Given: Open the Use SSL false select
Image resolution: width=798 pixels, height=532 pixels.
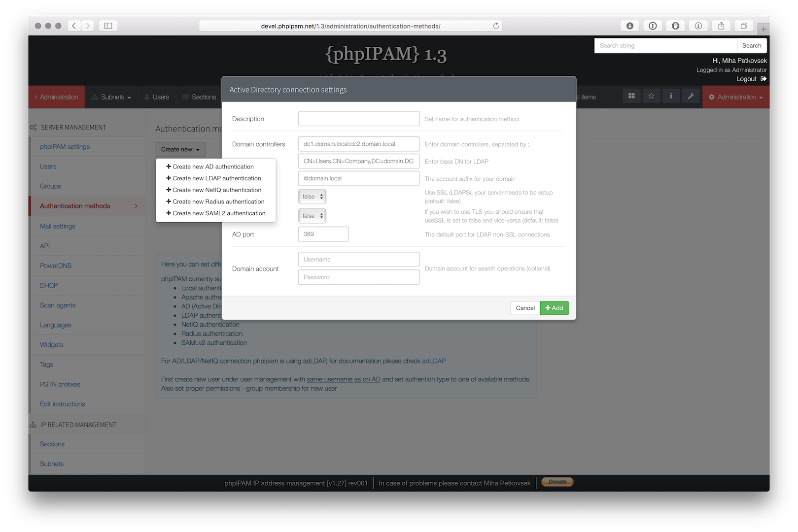Looking at the screenshot, I should pyautogui.click(x=312, y=197).
